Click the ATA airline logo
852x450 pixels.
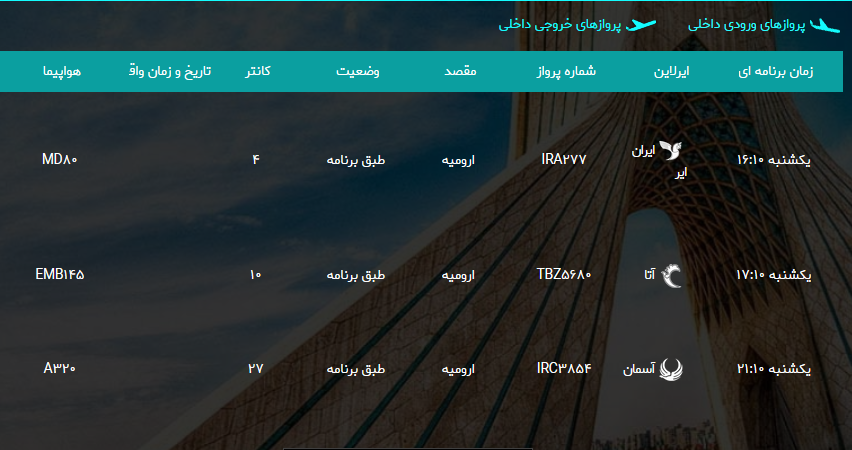tap(671, 275)
